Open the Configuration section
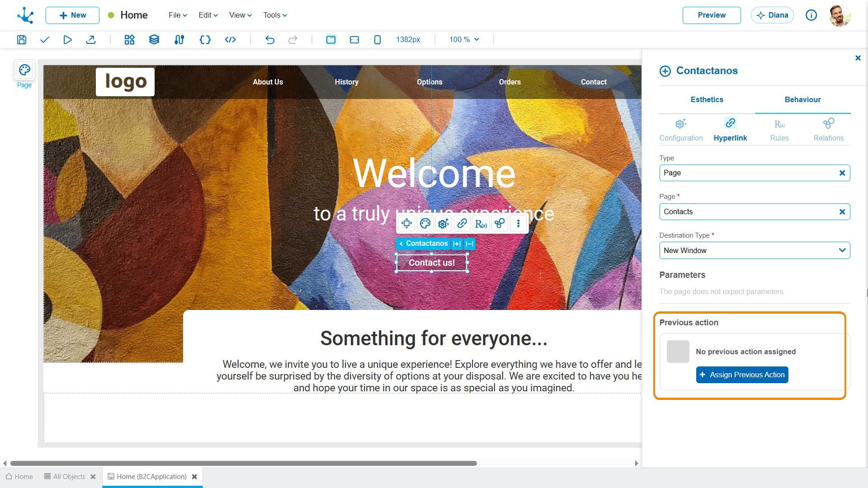This screenshot has height=488, width=868. (681, 130)
